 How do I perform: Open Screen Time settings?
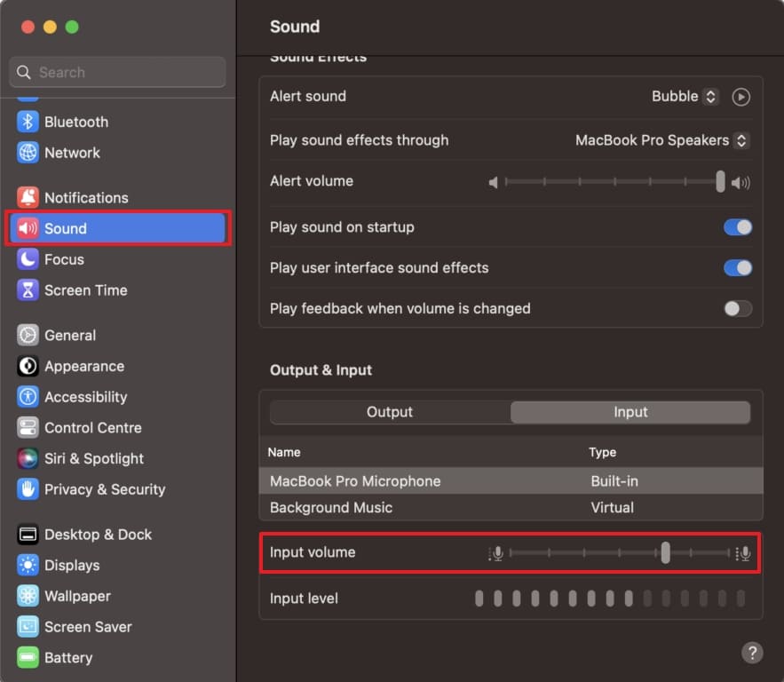point(117,290)
